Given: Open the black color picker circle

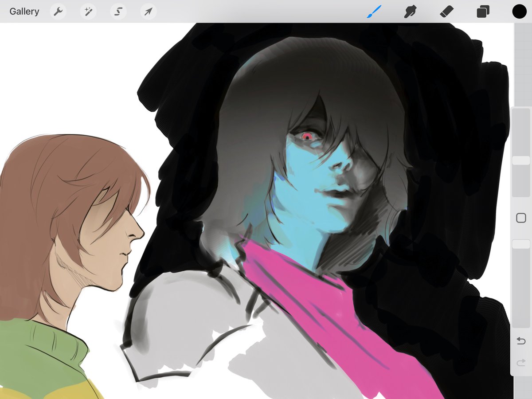Looking at the screenshot, I should tap(519, 12).
